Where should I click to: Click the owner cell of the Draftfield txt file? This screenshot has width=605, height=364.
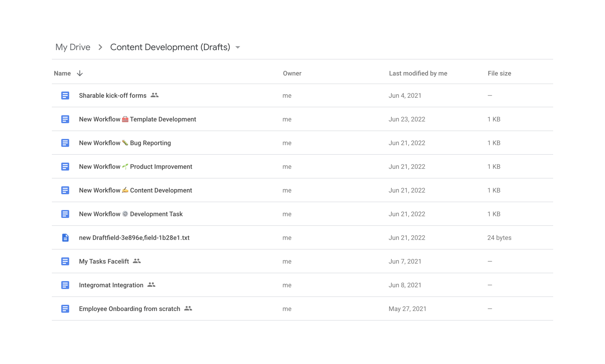pos(287,238)
